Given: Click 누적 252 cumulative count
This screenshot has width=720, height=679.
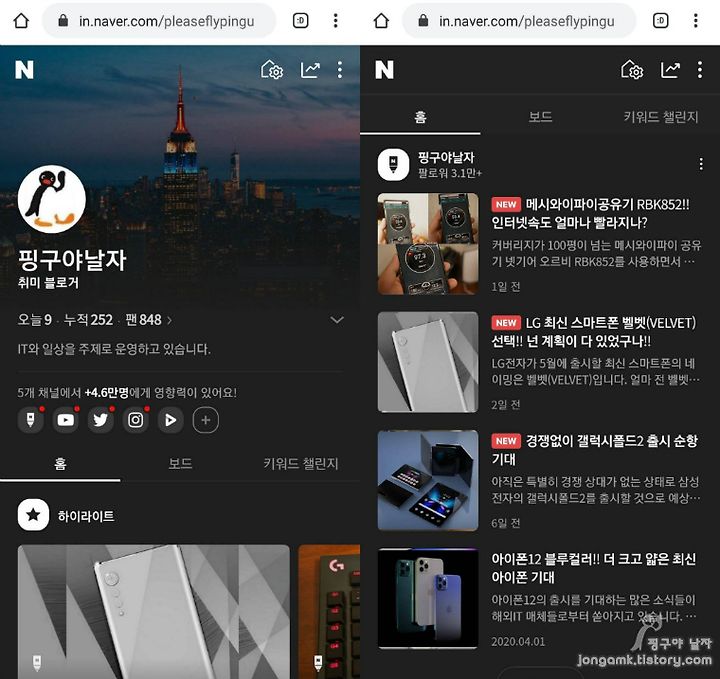Looking at the screenshot, I should (x=88, y=320).
